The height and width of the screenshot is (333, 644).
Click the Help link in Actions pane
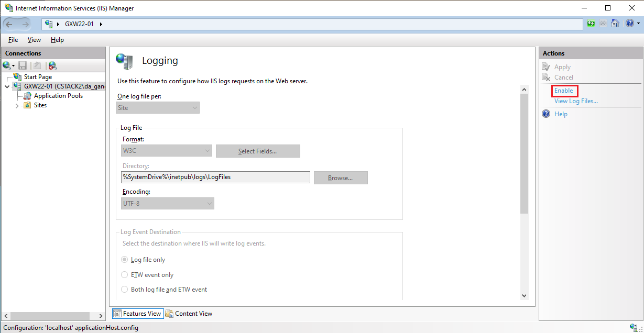coord(561,114)
